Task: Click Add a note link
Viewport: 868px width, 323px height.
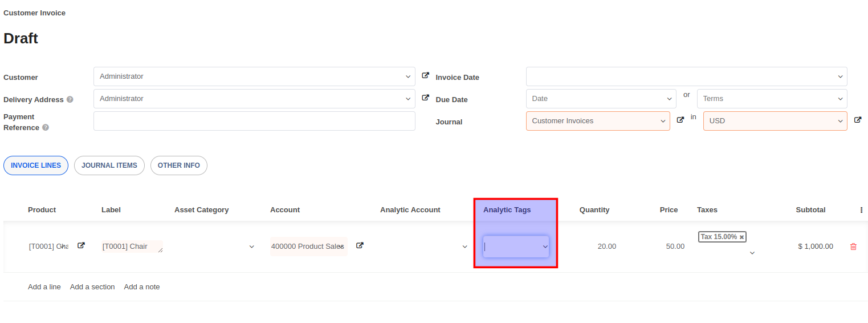Action: pyautogui.click(x=142, y=287)
